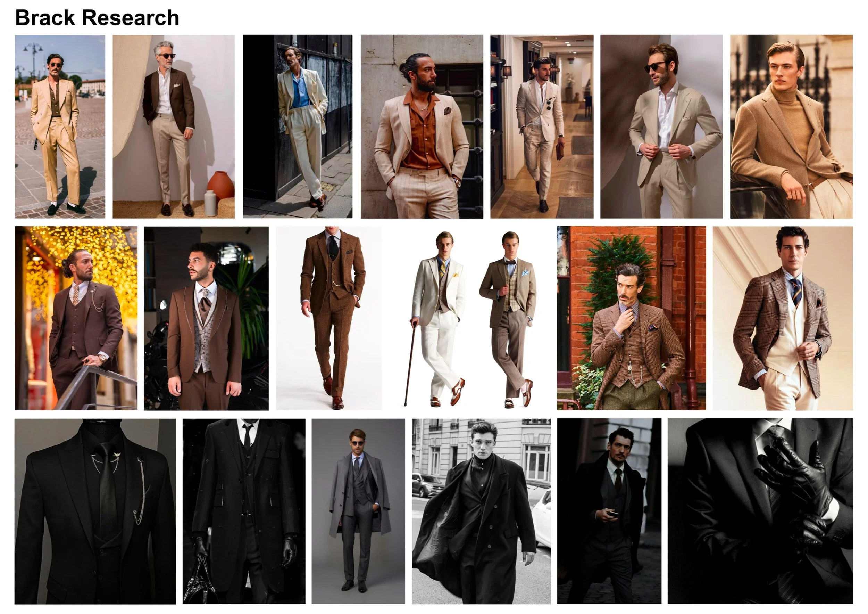868x614 pixels.
Task: Select the plaid blazer with cream vest image
Action: pos(783,318)
